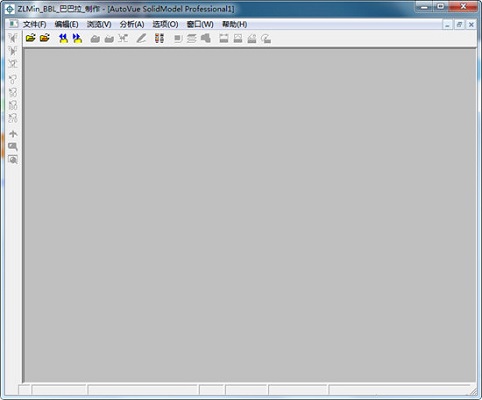Open the 帮助(H) menu
Viewport: 482px width, 400px height.
tap(235, 24)
